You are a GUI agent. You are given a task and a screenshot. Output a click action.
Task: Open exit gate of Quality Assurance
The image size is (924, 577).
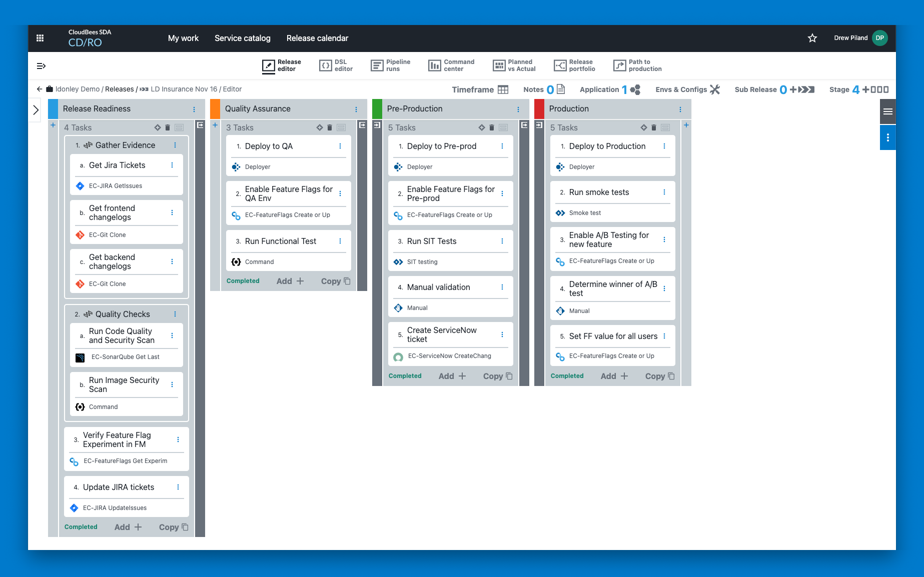click(x=362, y=125)
